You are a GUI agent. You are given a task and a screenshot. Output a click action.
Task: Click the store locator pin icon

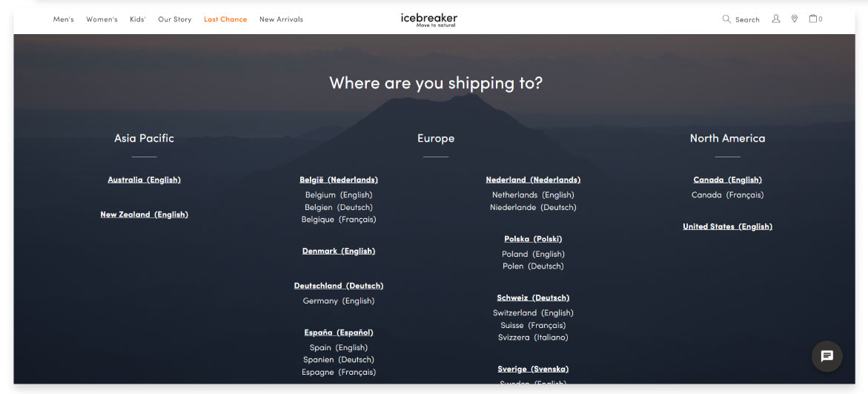(x=795, y=19)
